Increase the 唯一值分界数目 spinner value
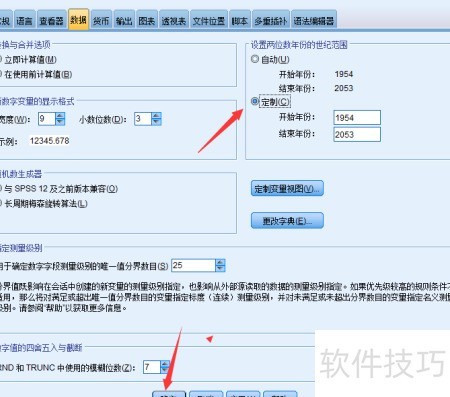The image size is (450, 397). (220, 262)
